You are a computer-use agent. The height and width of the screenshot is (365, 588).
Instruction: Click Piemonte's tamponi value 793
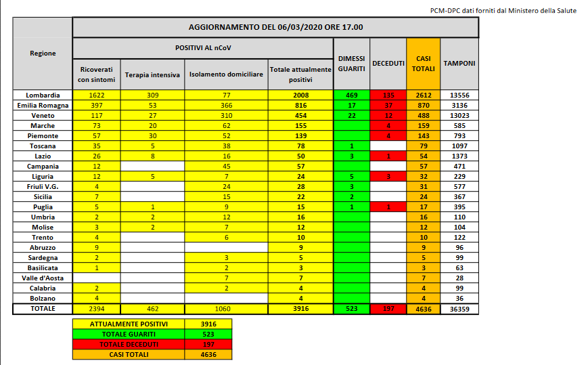pos(459,136)
